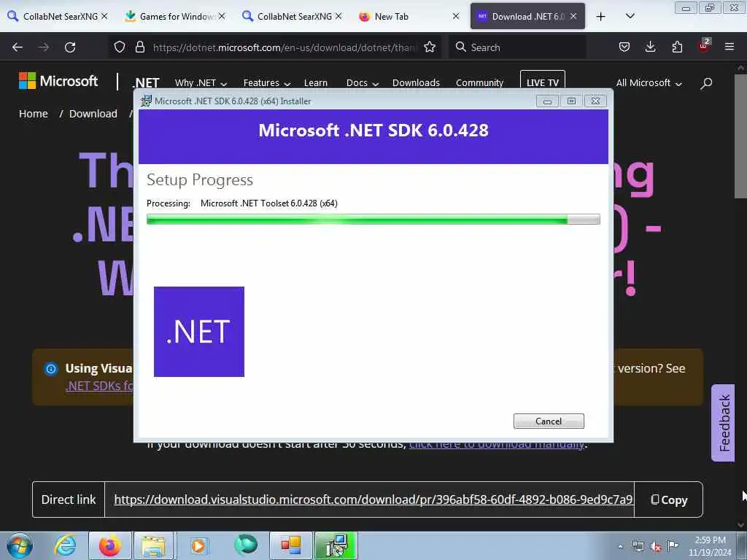Switch to Firefox in the taskbar
The height and width of the screenshot is (560, 747).
(x=109, y=545)
